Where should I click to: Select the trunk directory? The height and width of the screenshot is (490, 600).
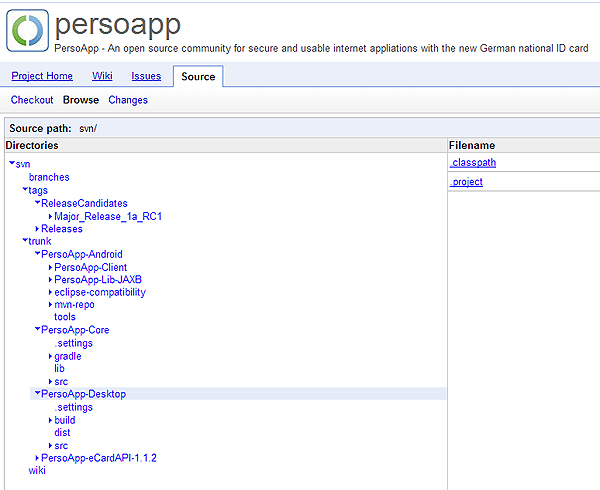click(x=40, y=241)
